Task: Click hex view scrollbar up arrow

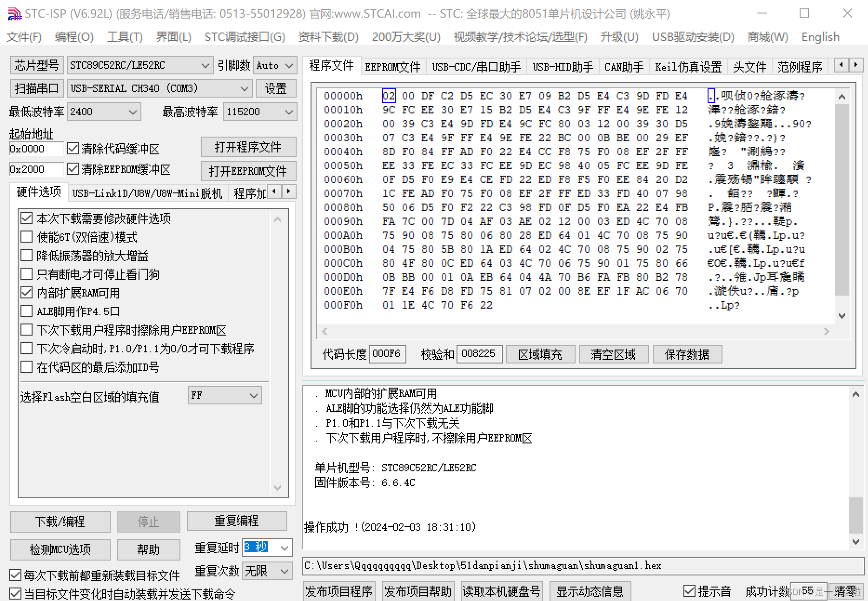Action: (841, 97)
